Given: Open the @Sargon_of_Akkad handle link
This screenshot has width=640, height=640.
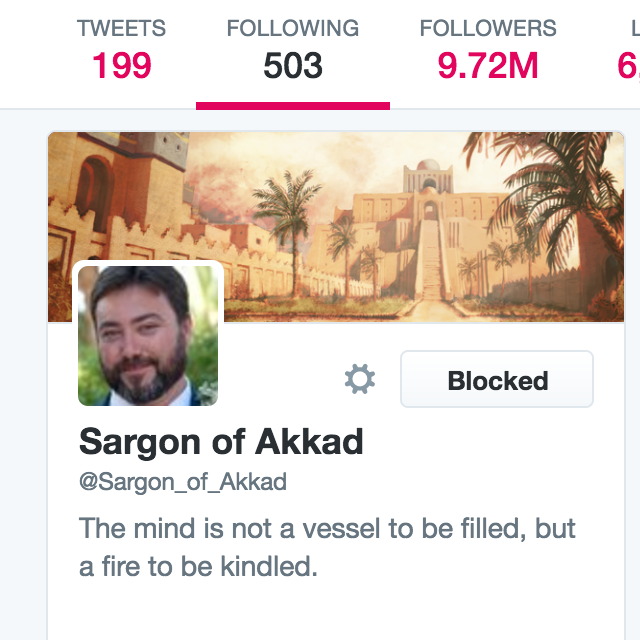Looking at the screenshot, I should point(183,482).
